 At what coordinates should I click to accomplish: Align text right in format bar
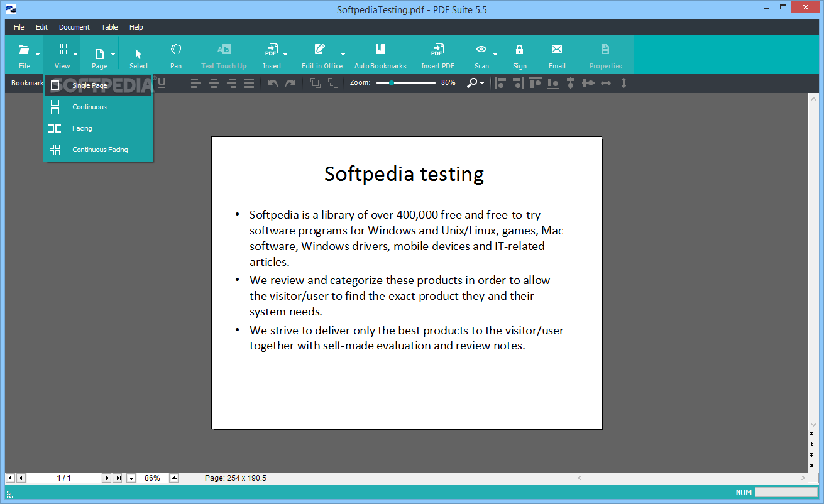click(232, 83)
